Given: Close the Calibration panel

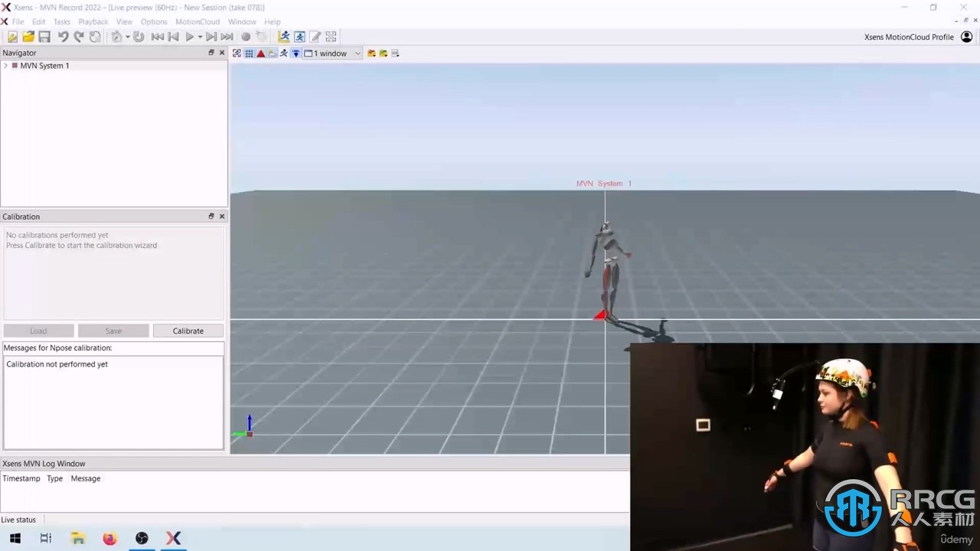Looking at the screenshot, I should pos(222,217).
